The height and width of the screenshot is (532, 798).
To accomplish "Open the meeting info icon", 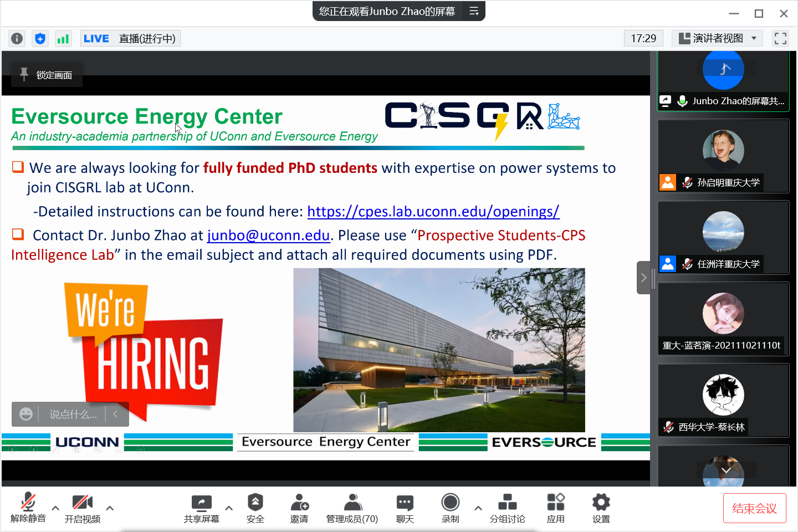I will (x=17, y=38).
